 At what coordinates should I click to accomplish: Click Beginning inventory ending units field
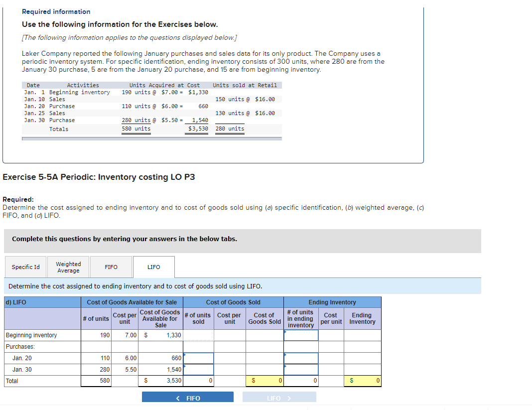pyautogui.click(x=301, y=335)
